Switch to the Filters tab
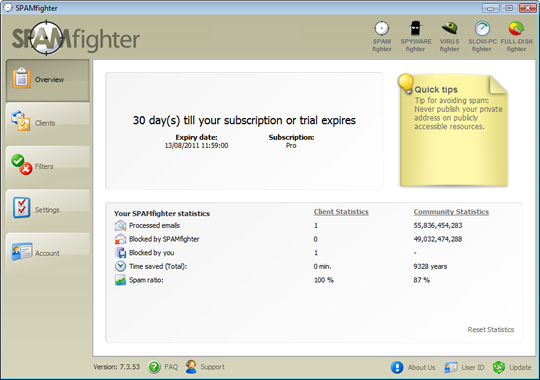The width and height of the screenshot is (540, 380). (48, 167)
